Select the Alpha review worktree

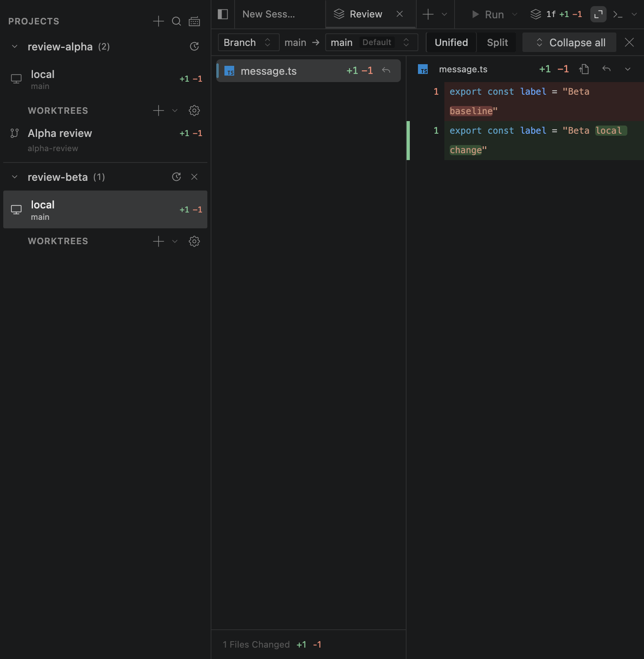click(x=105, y=140)
